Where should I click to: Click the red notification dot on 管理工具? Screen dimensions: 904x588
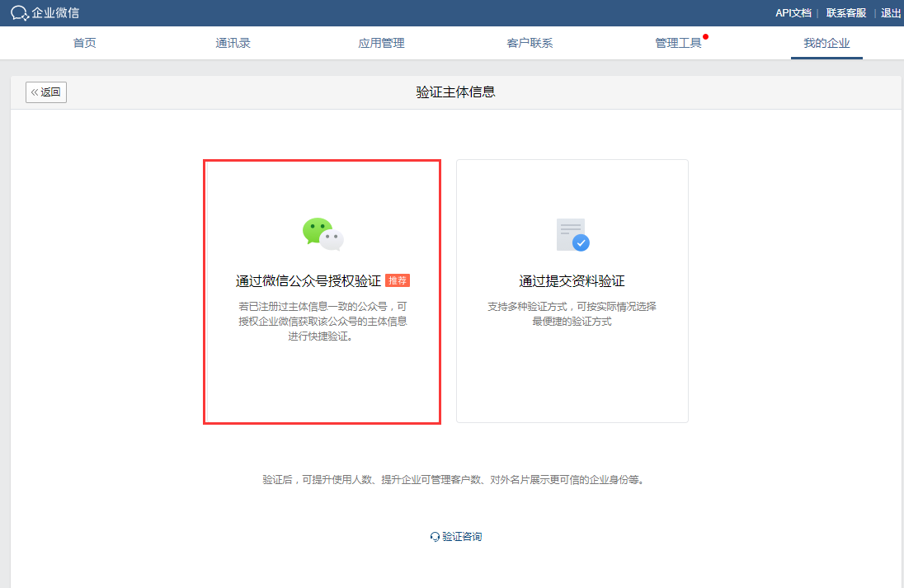(x=706, y=36)
